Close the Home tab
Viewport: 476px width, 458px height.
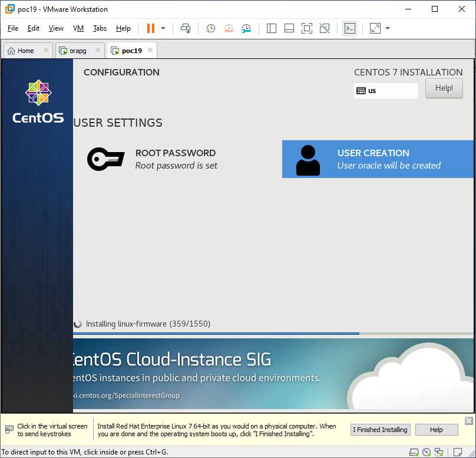(46, 51)
